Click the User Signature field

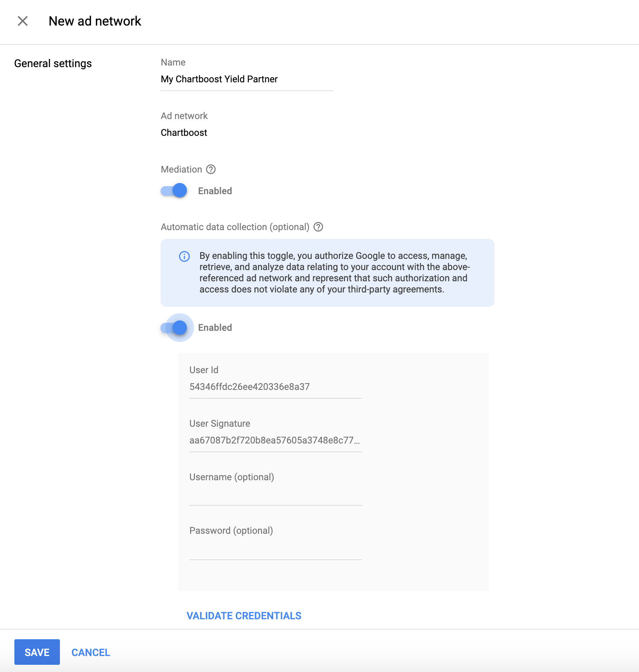pos(276,440)
